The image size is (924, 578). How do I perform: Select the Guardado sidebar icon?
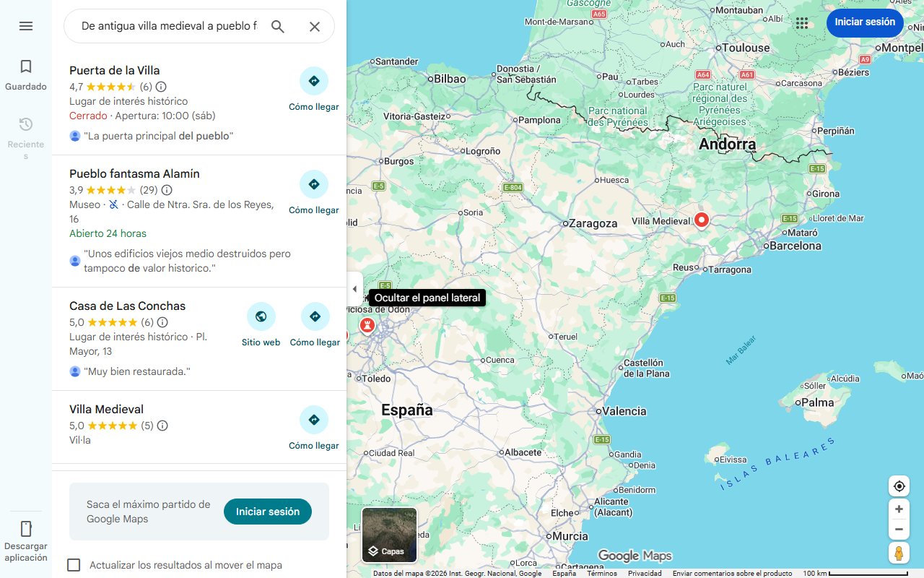[x=26, y=72]
